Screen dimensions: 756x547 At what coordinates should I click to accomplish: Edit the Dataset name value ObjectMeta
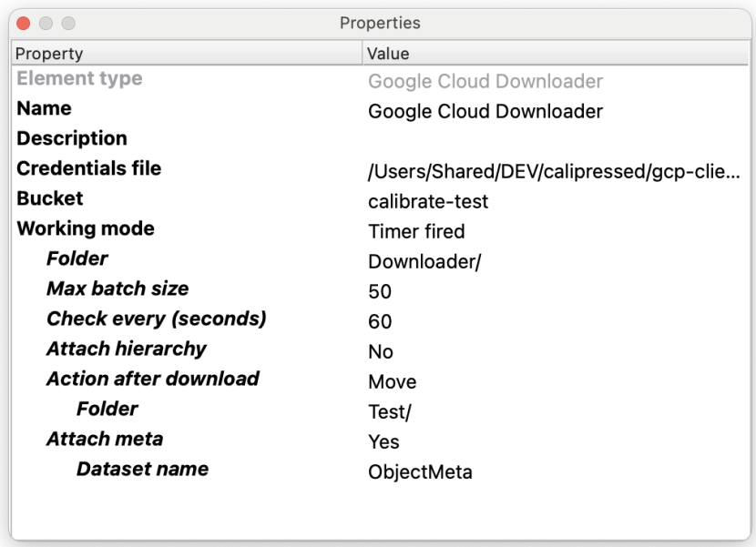420,472
